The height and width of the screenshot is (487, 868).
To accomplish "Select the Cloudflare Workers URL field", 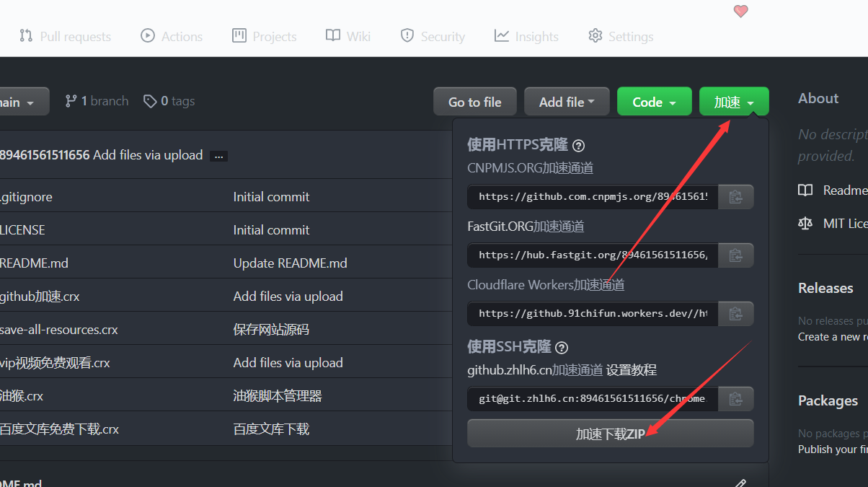I will [593, 313].
